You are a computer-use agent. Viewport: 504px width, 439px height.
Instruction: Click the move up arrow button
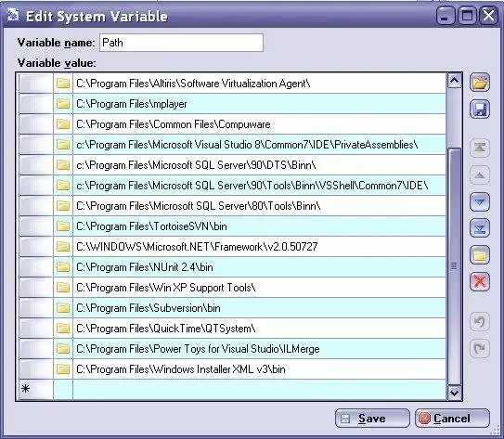click(480, 174)
